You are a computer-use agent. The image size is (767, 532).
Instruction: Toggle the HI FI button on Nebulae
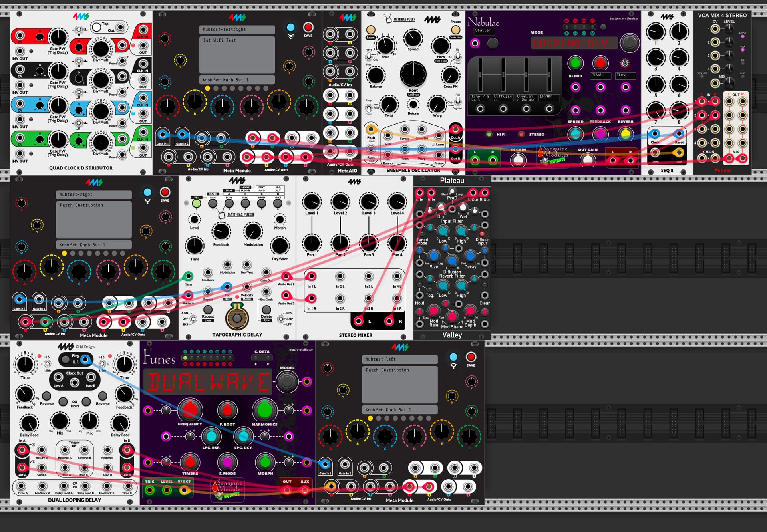pyautogui.click(x=489, y=135)
